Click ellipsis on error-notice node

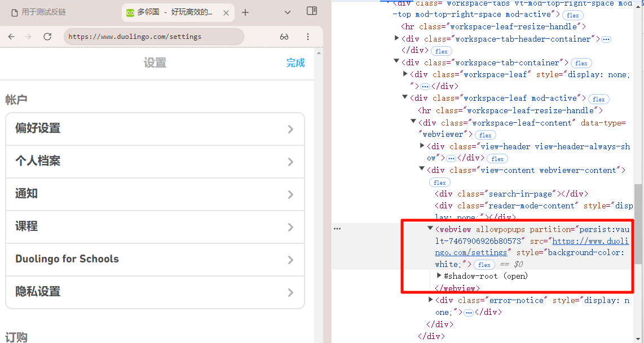[469, 313]
